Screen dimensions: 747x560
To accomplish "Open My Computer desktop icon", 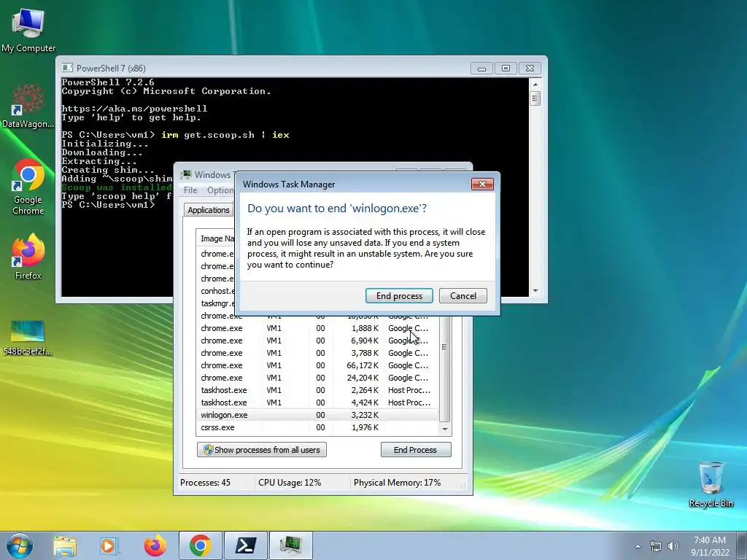I will [x=28, y=29].
